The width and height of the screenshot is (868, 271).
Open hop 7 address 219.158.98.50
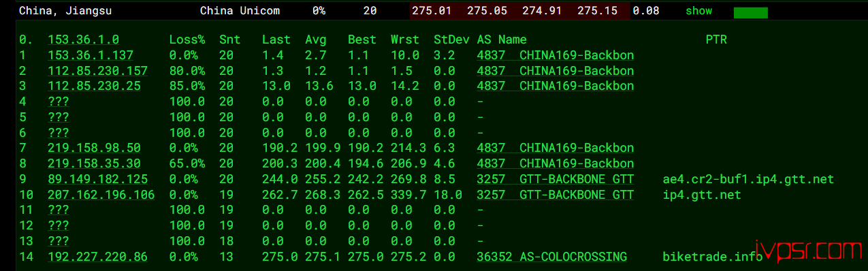(x=94, y=148)
